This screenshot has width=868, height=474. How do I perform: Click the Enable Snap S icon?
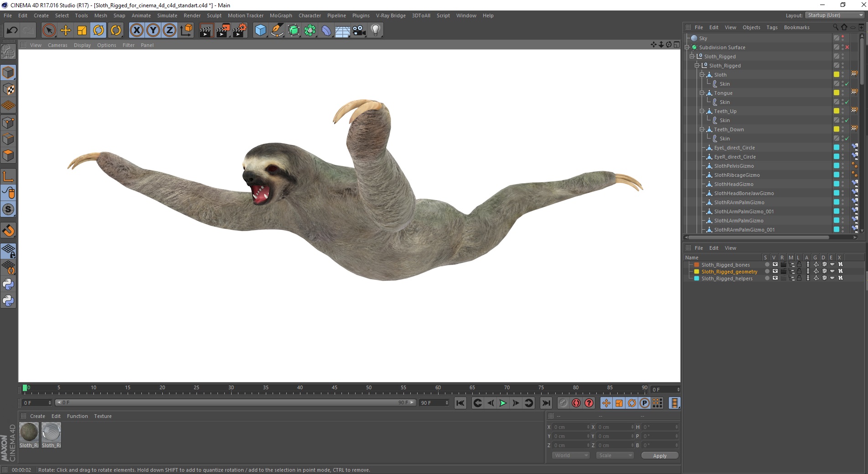(x=8, y=210)
